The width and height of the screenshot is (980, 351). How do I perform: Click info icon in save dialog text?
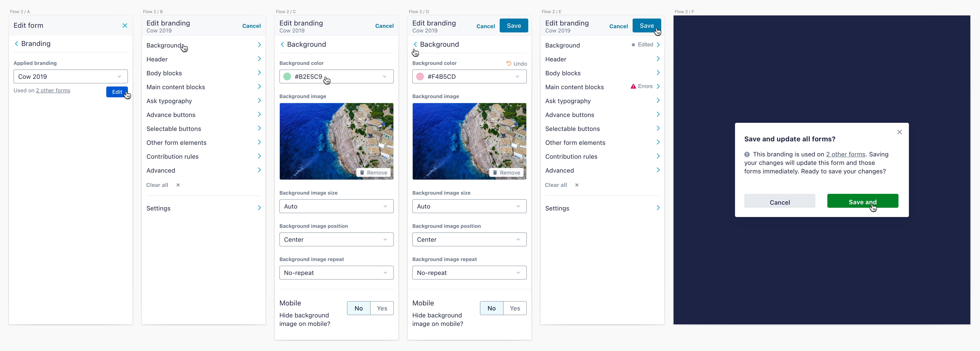click(747, 154)
